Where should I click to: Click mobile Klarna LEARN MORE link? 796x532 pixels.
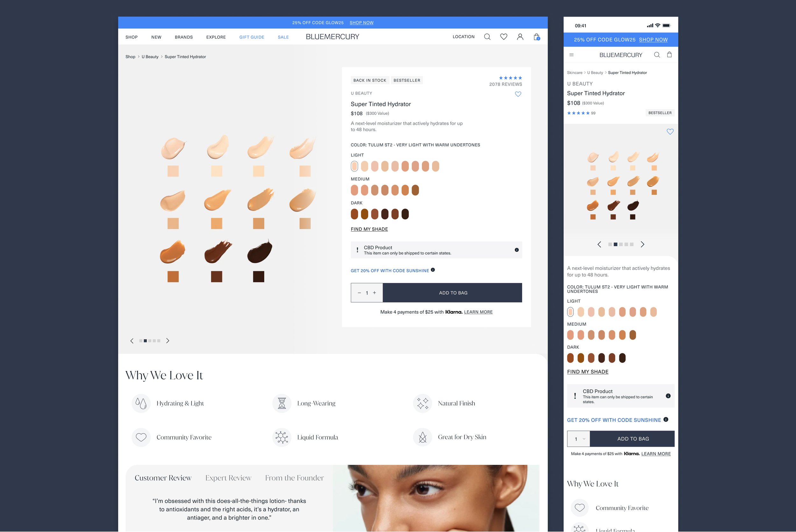656,454
